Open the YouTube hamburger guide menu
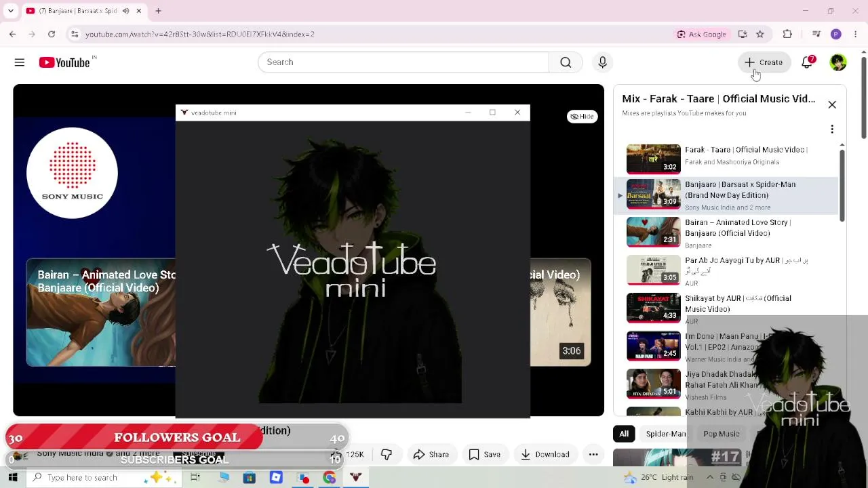868x488 pixels. tap(20, 62)
